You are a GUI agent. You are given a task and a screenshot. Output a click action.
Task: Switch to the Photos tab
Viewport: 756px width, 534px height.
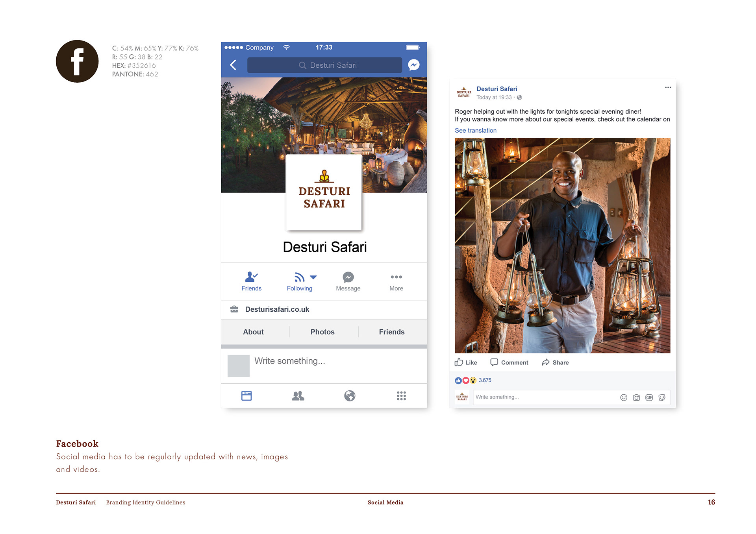pos(322,332)
